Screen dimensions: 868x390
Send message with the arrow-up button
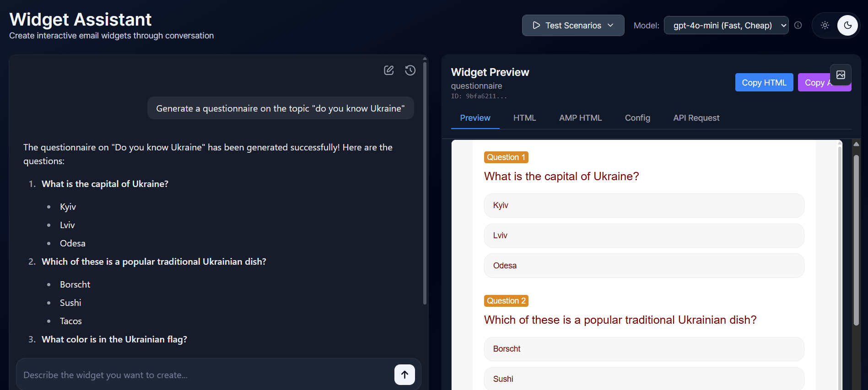[x=404, y=374]
